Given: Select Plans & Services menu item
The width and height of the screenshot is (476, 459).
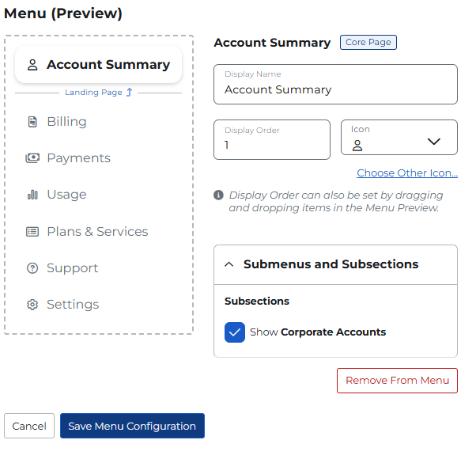Looking at the screenshot, I should [97, 232].
